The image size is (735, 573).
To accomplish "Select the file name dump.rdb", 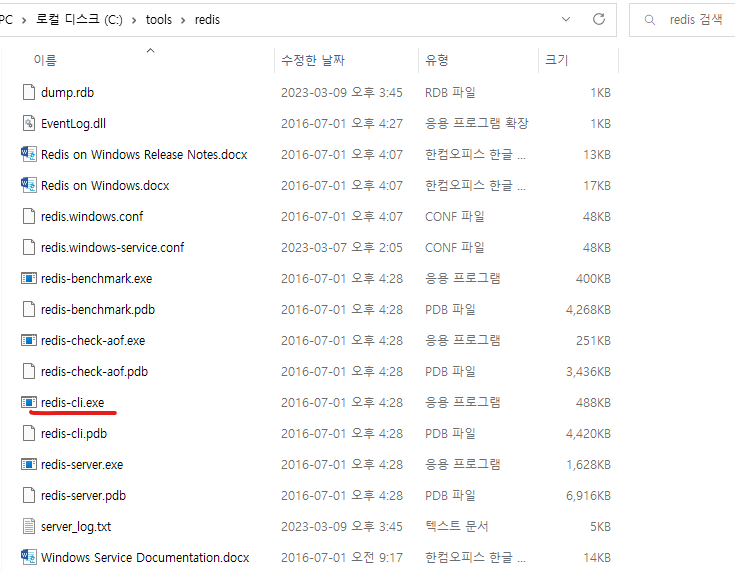I will 68,92.
